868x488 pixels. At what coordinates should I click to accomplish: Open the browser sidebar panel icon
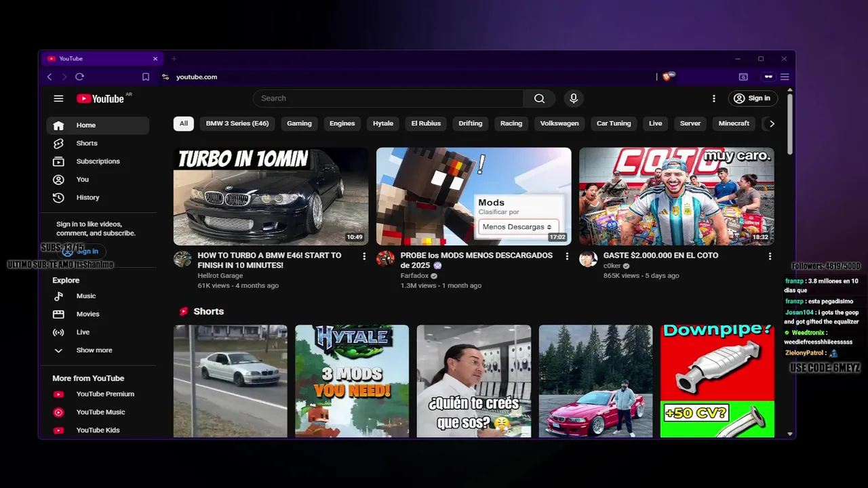(743, 77)
